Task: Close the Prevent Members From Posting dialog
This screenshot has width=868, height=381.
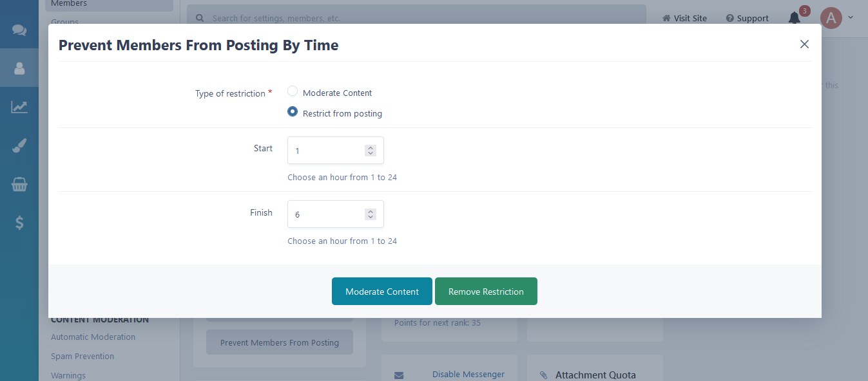Action: click(804, 44)
